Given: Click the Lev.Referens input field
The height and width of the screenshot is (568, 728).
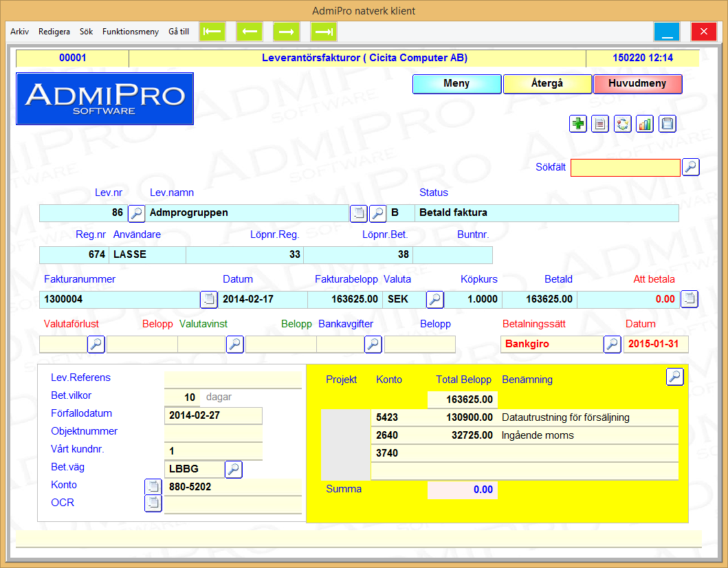Looking at the screenshot, I should tap(232, 379).
